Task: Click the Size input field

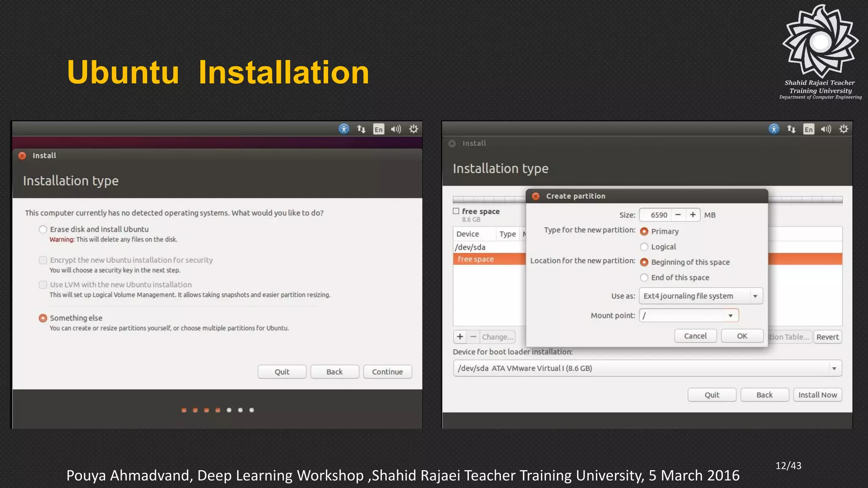Action: tap(655, 215)
